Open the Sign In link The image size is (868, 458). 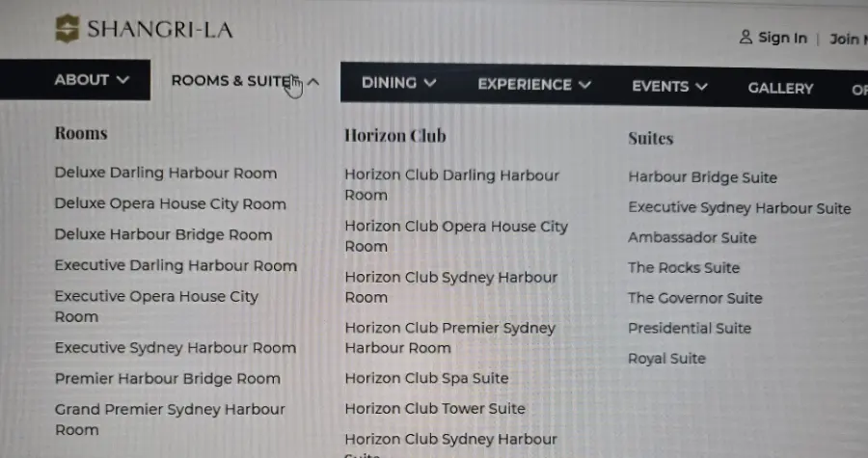coord(782,39)
